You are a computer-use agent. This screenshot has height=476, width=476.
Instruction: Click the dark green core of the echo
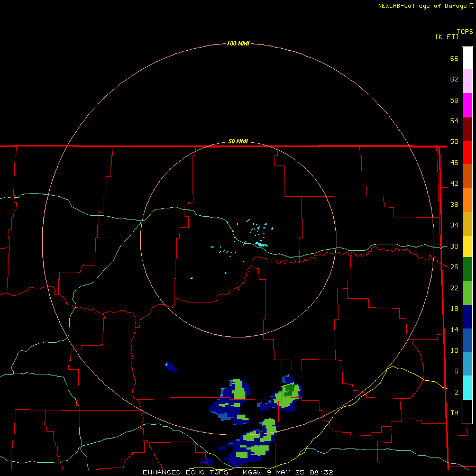(x=290, y=389)
